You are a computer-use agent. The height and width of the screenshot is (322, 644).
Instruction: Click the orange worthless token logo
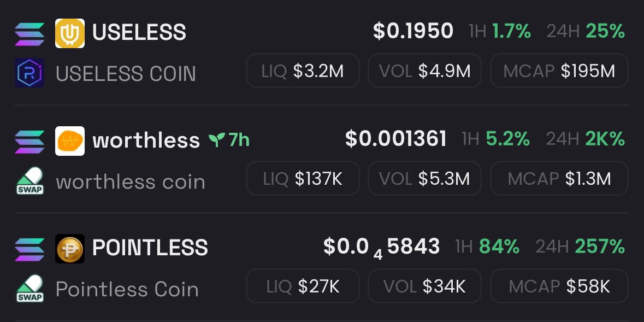click(x=70, y=141)
